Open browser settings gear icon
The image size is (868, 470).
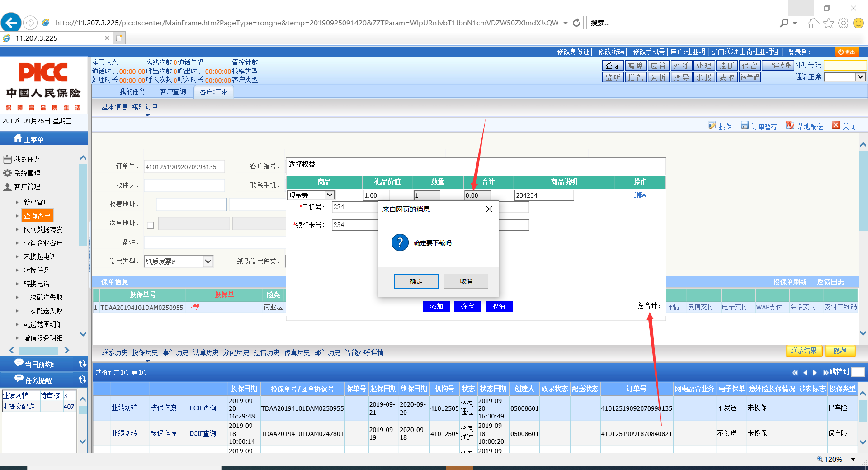pos(843,23)
